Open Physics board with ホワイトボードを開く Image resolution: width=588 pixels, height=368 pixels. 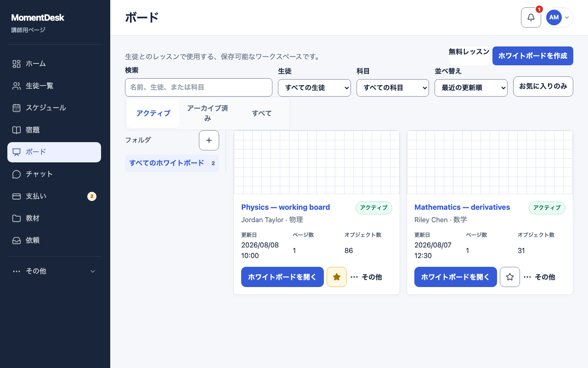pos(283,277)
